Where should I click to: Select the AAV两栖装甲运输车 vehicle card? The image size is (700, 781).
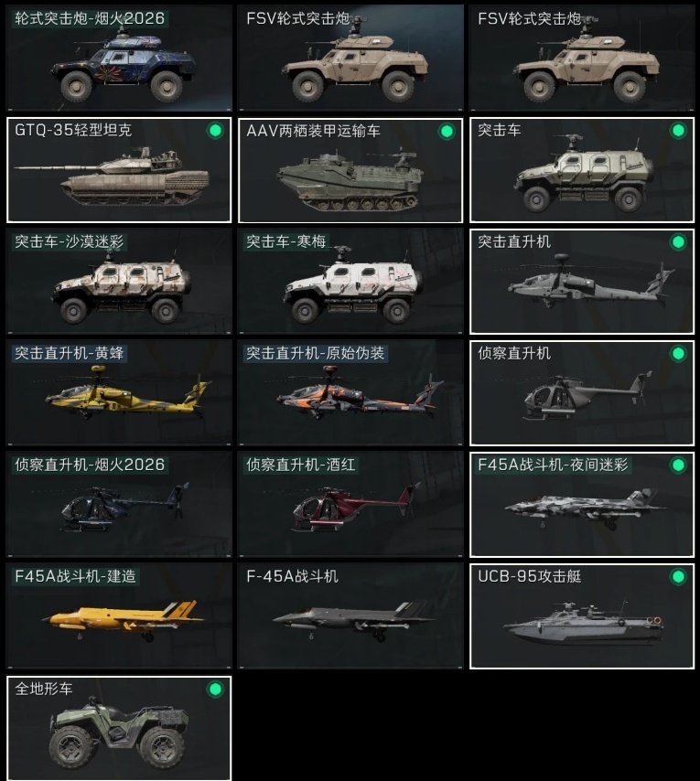coord(350,170)
